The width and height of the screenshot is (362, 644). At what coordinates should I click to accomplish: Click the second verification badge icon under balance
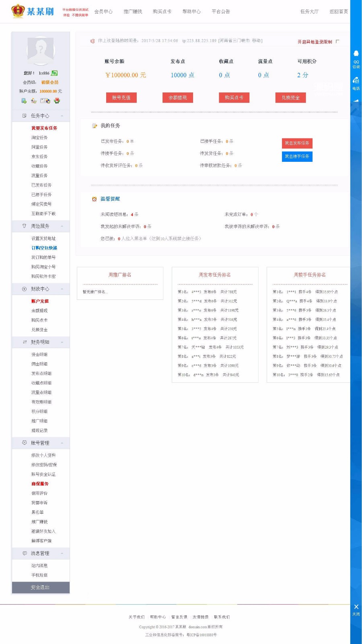click(x=34, y=101)
